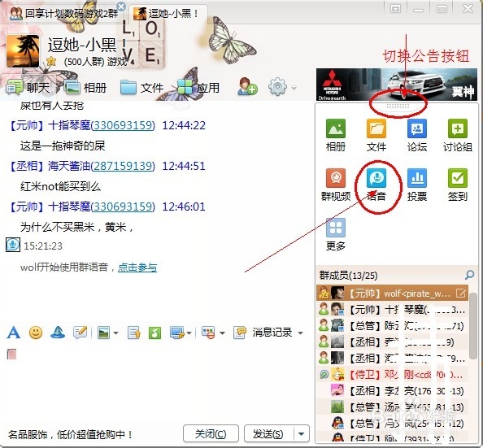483x448 pixels.
Task: Click the block group messages icon
Action: coord(208,333)
